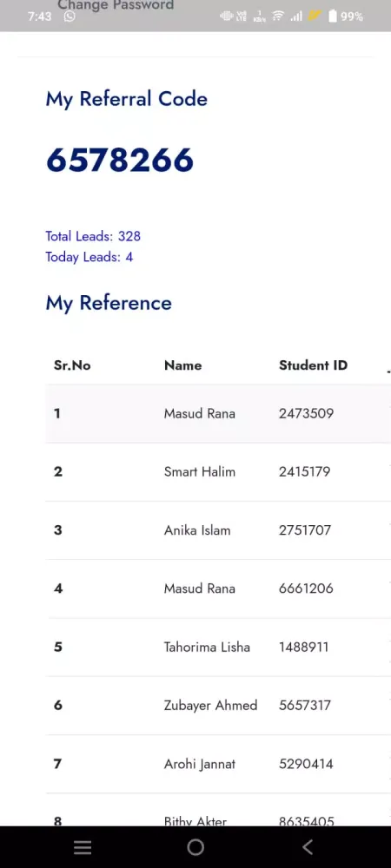391x868 pixels.
Task: Select the Zubayer Ahmed row
Action: click(x=218, y=705)
